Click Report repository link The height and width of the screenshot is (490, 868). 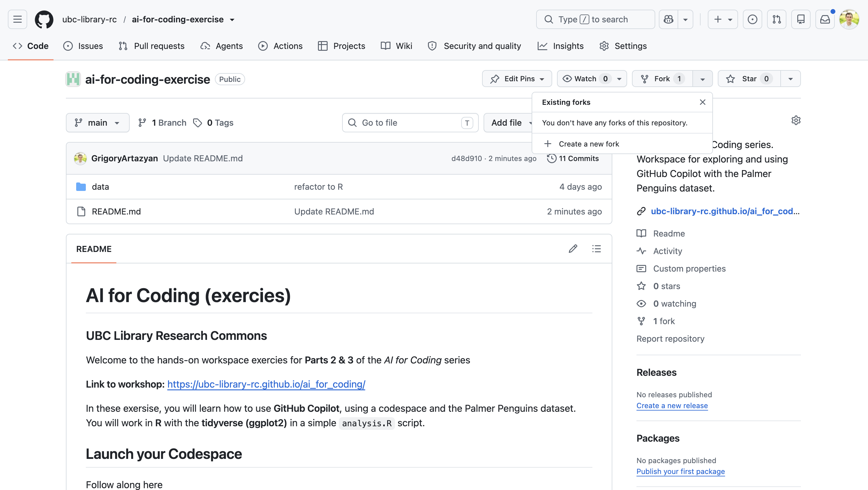(x=670, y=338)
